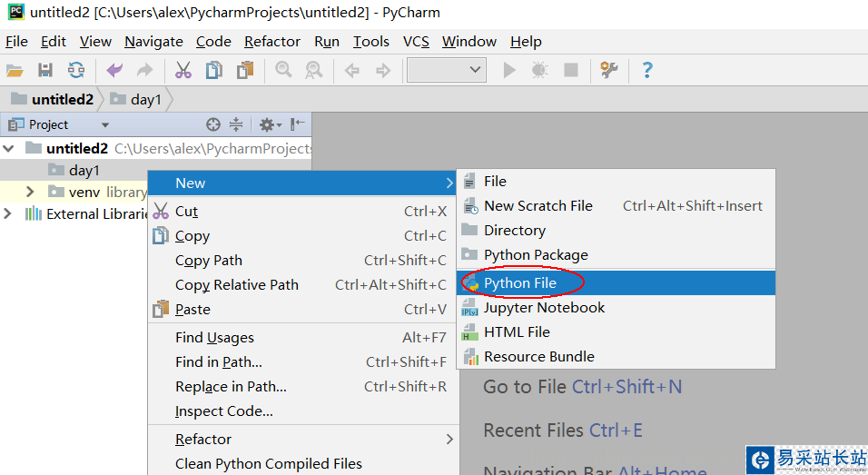
Task: Open the run configuration dropdown
Action: click(447, 71)
